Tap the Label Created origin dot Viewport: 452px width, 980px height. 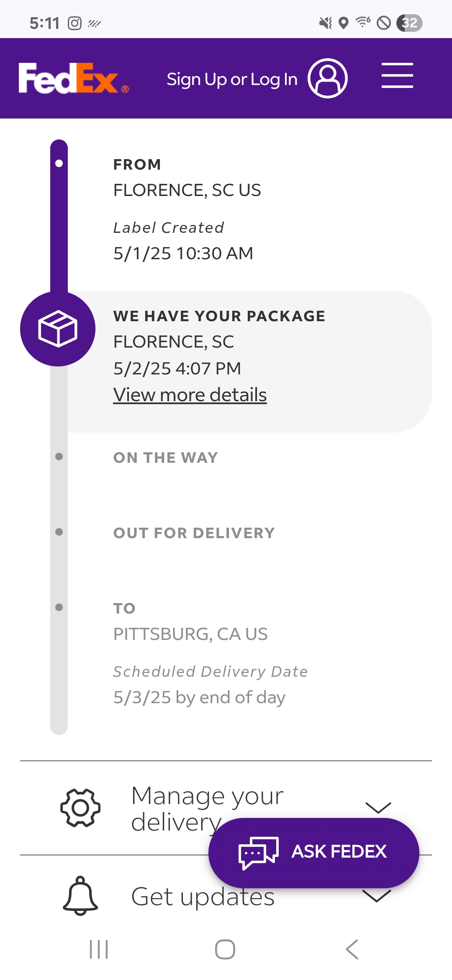tap(59, 163)
